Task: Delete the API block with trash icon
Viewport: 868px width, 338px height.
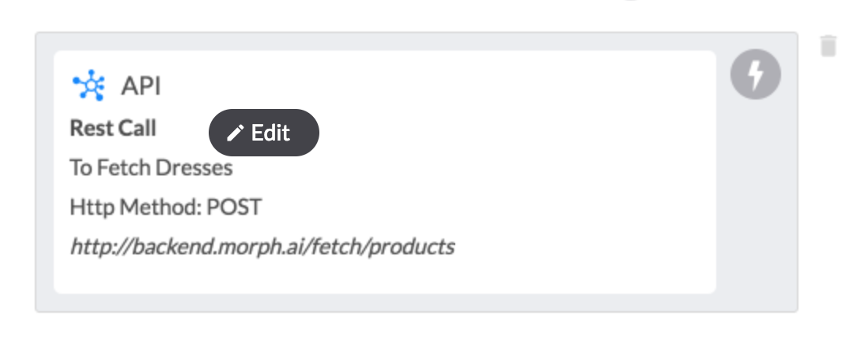Action: pos(828,46)
